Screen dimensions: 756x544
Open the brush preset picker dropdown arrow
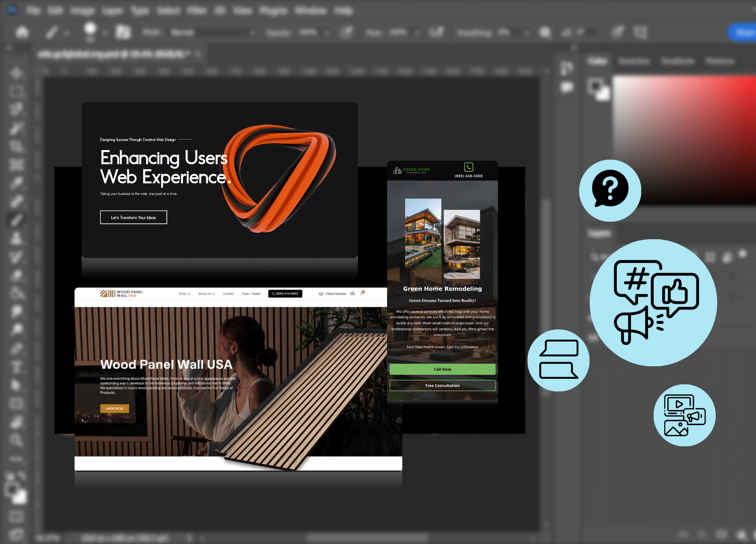coord(105,33)
